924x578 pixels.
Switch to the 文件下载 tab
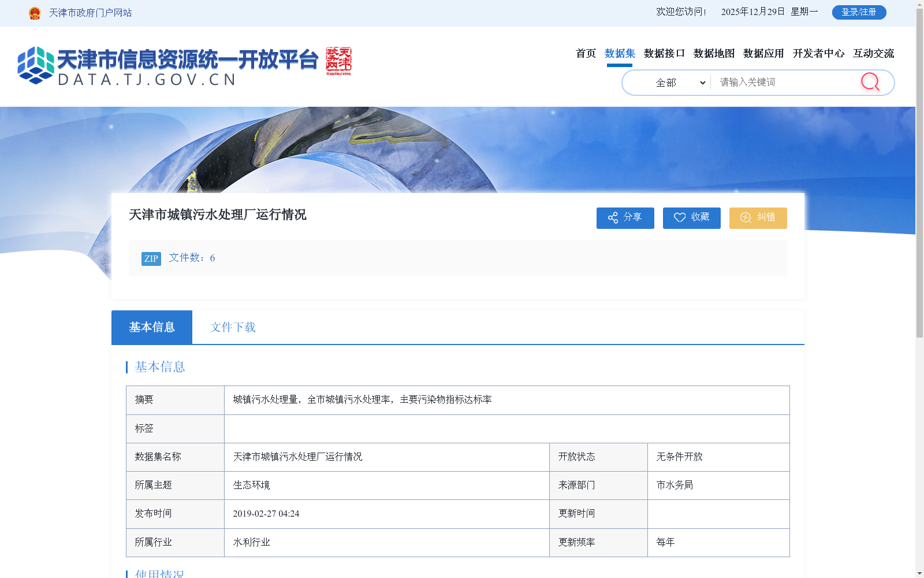coord(232,327)
